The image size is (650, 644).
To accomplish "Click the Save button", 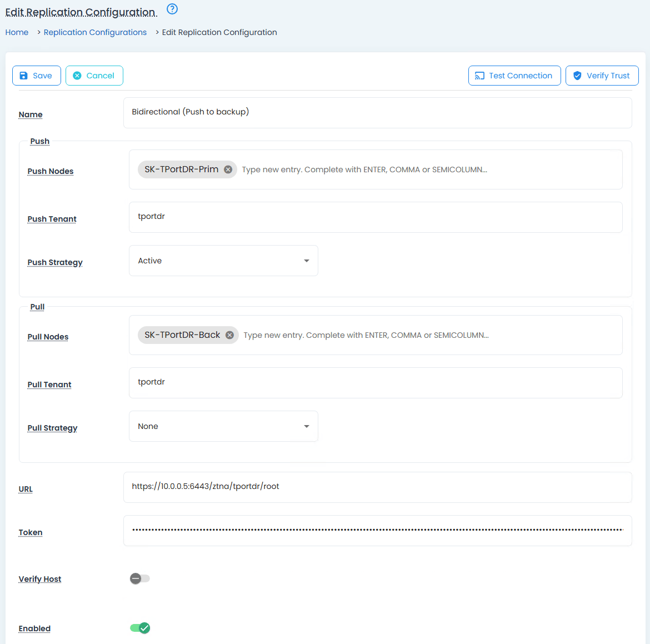I will (x=37, y=76).
